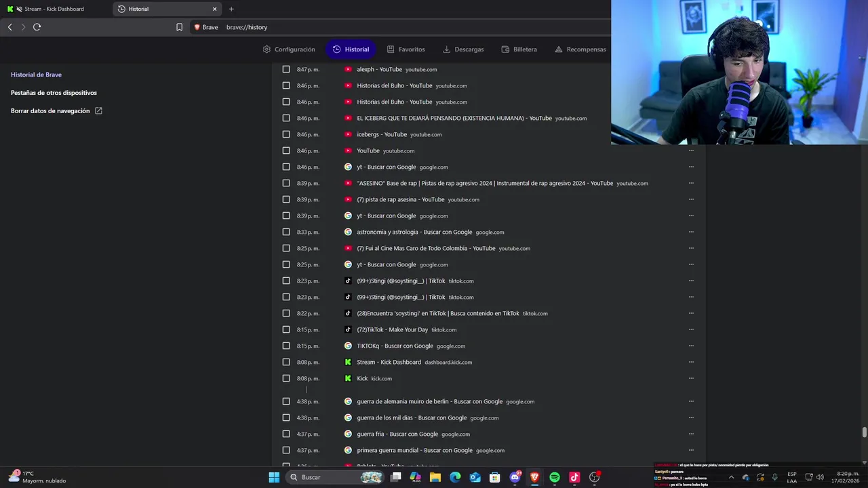Launch Microsoft 365 Copilot from taskbar
Screen dimensions: 868x488
point(416,477)
